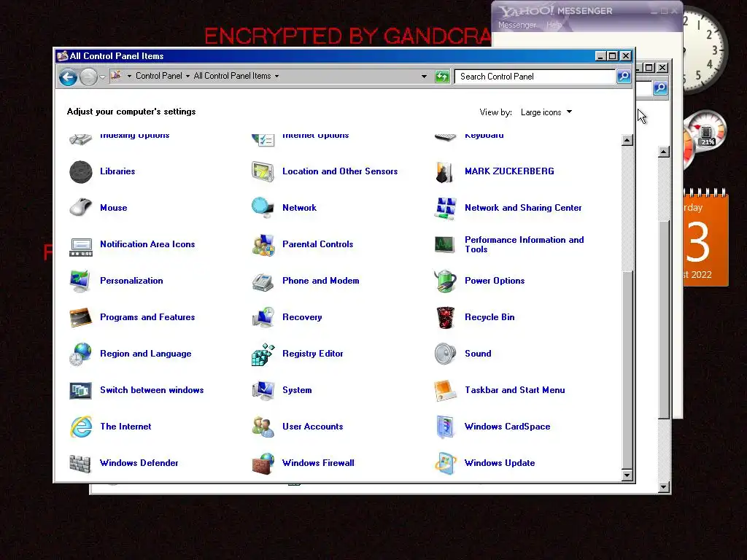Expand the address bar history dropdown arrow

click(x=424, y=76)
